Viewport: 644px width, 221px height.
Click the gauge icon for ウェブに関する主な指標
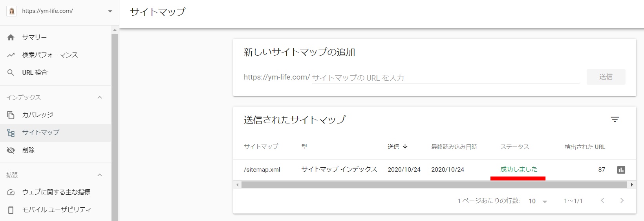click(11, 192)
